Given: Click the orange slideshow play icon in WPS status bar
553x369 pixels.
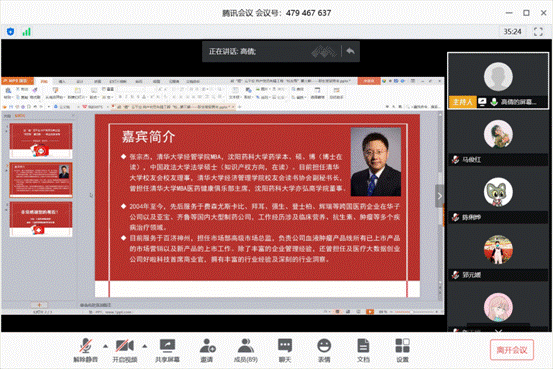Looking at the screenshot, I should click(370, 311).
